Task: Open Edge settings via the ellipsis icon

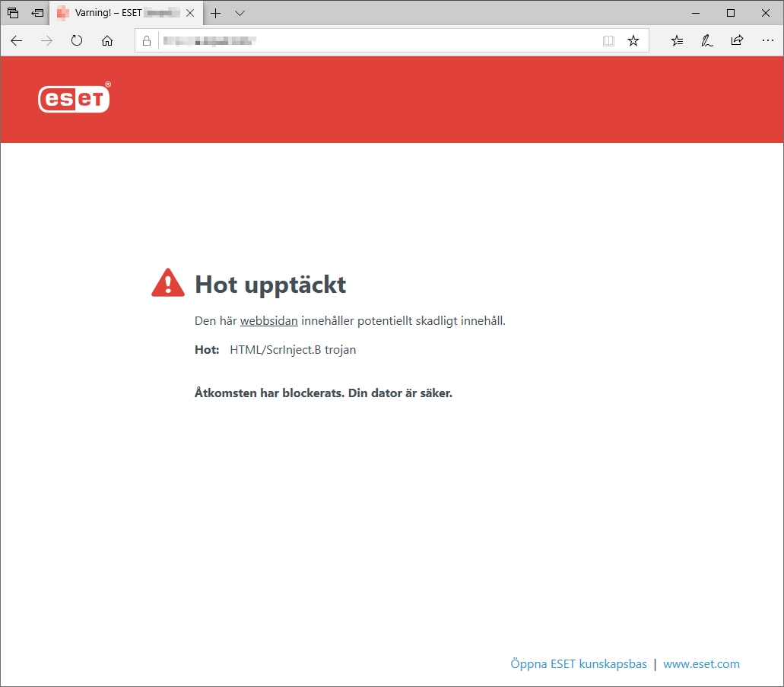Action: point(767,40)
